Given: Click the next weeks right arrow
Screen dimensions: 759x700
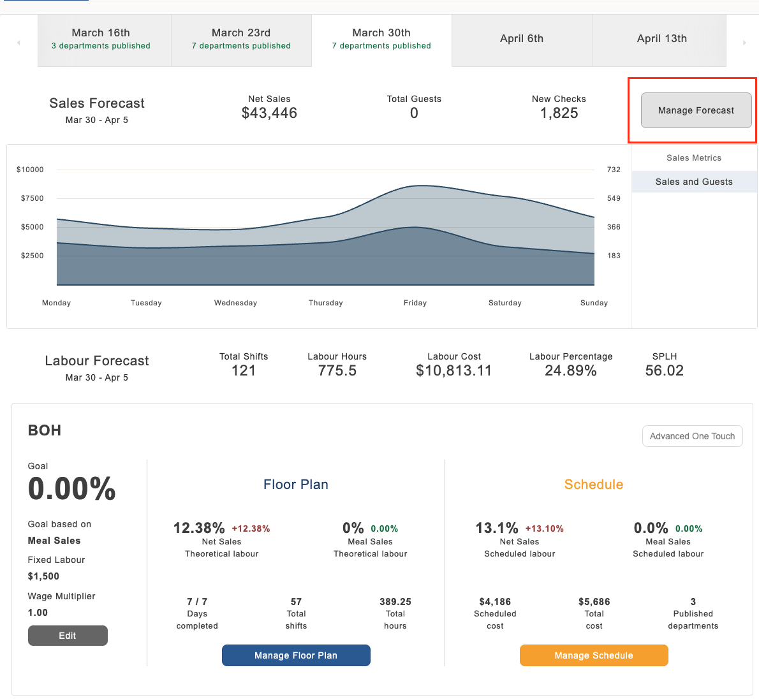Looking at the screenshot, I should click(744, 43).
